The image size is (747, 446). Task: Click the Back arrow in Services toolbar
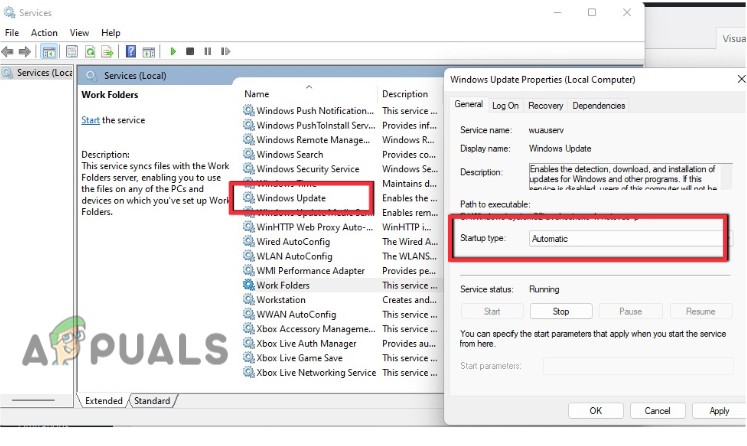click(7, 51)
